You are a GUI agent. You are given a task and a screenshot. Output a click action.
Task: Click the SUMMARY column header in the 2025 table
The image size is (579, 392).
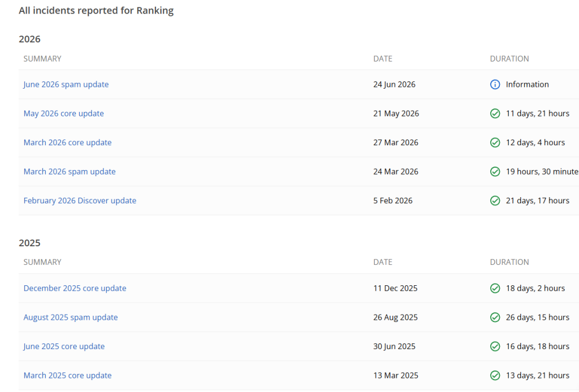(42, 262)
